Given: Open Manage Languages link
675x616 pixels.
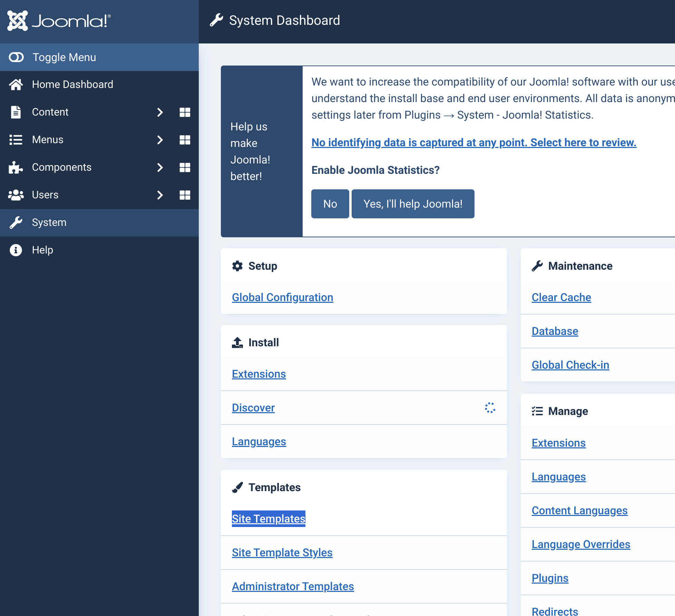Looking at the screenshot, I should (x=559, y=477).
